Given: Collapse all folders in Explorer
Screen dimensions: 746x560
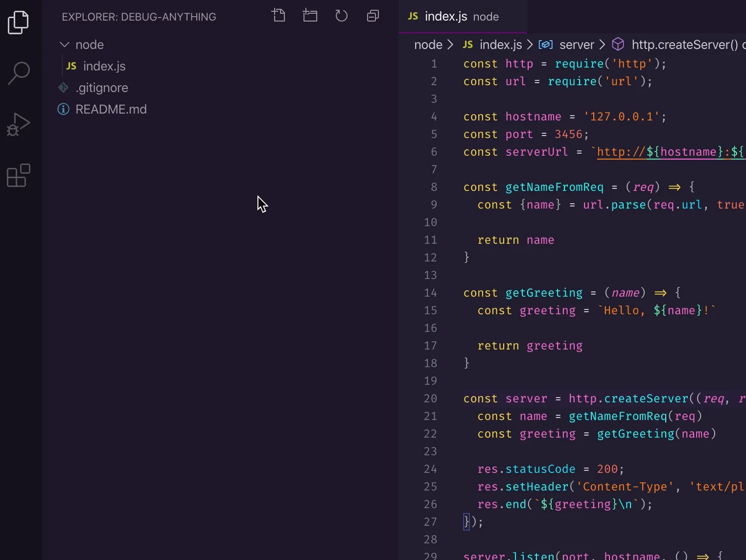Looking at the screenshot, I should (x=373, y=16).
